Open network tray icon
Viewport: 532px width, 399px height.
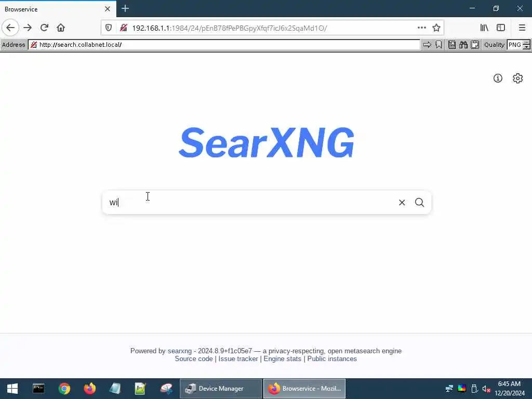pos(449,389)
